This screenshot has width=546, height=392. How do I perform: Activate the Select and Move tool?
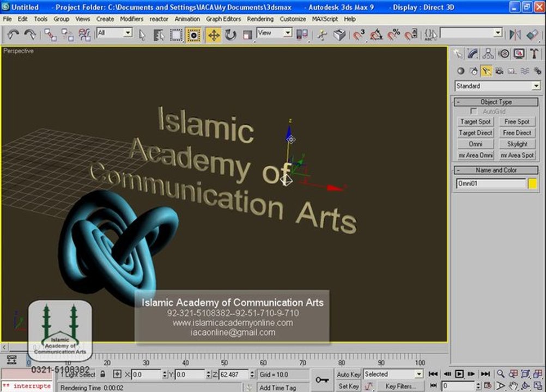click(x=214, y=35)
